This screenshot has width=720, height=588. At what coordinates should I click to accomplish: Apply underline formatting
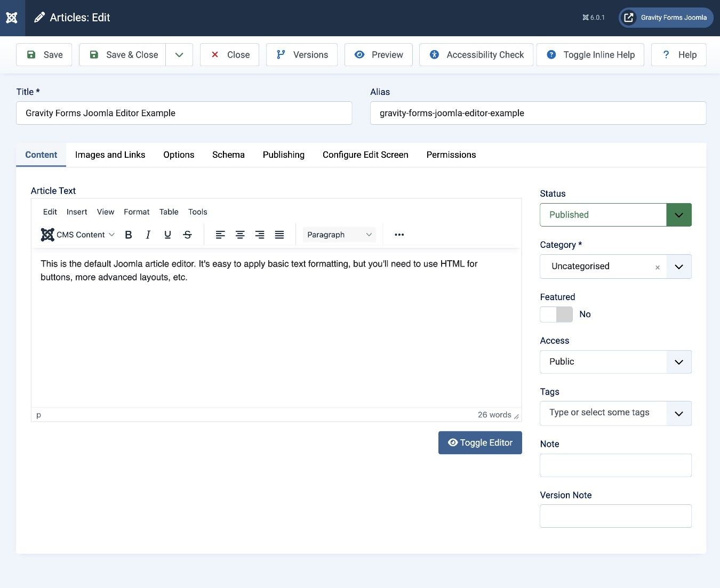167,235
